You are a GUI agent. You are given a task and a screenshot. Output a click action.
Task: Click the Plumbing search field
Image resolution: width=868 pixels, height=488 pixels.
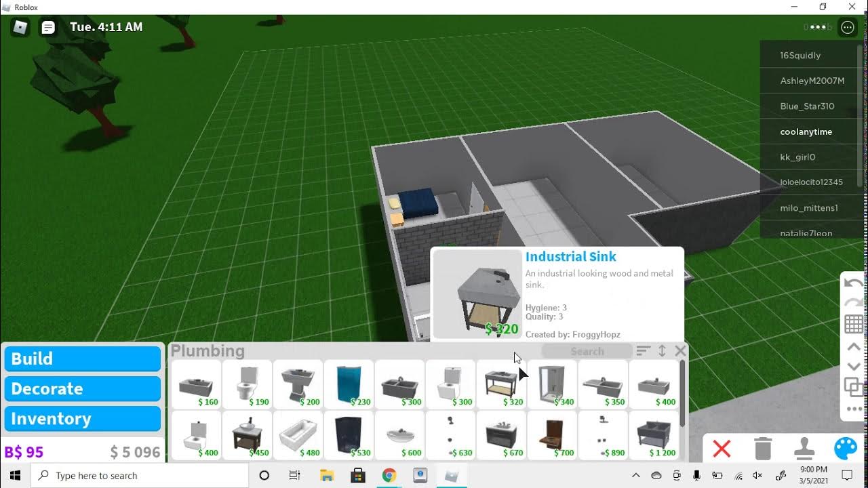(587, 351)
